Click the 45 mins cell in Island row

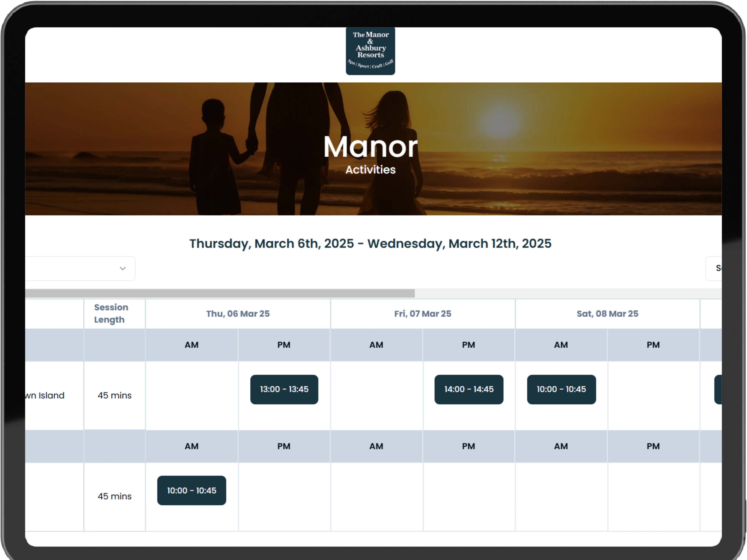point(114,395)
